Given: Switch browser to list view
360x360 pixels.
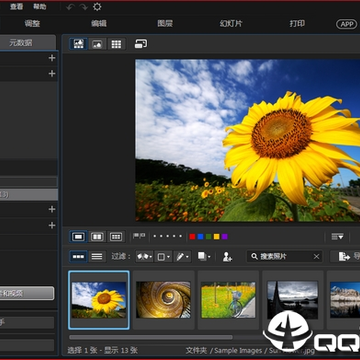Looking at the screenshot, I should click(x=97, y=256).
